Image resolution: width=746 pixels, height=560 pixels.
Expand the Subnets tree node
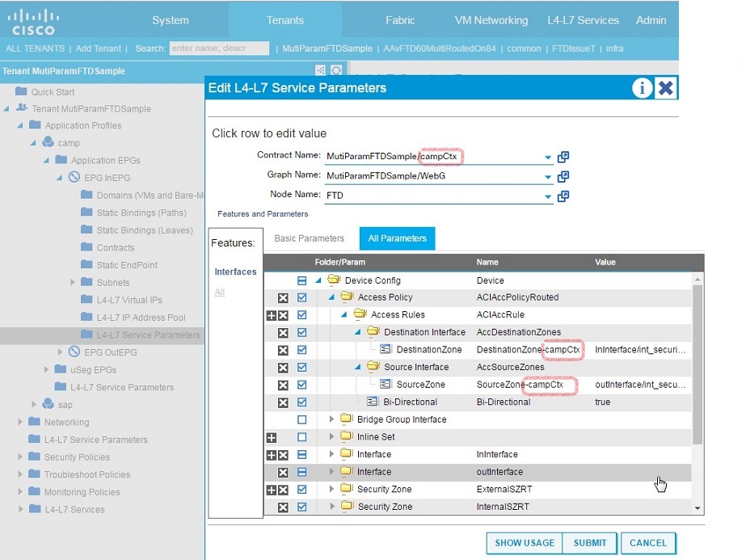[x=72, y=282]
